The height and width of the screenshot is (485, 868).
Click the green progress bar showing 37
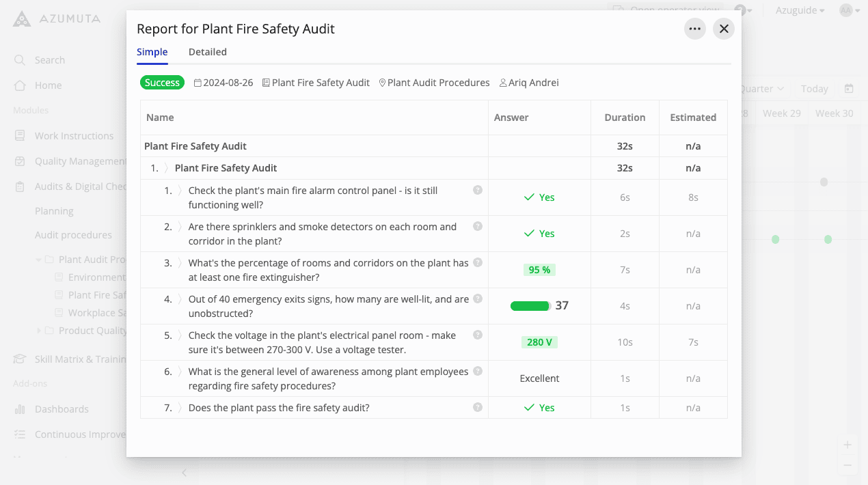pos(530,306)
